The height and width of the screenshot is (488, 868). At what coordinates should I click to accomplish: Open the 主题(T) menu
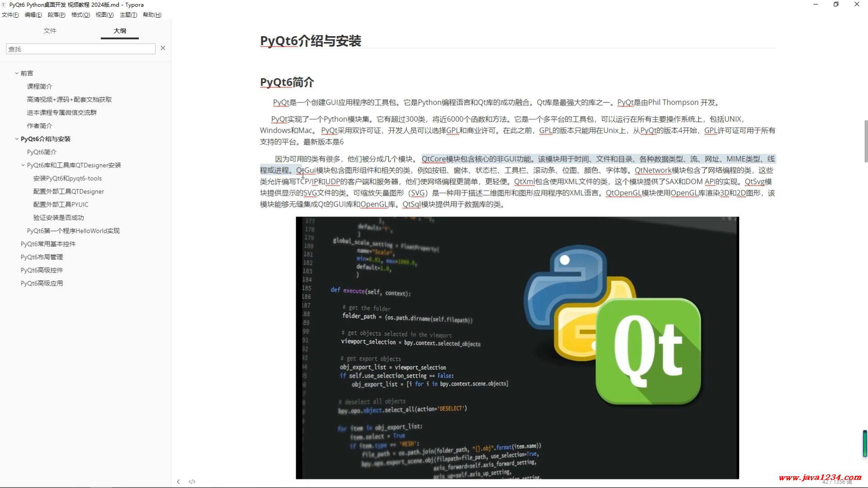tap(128, 15)
